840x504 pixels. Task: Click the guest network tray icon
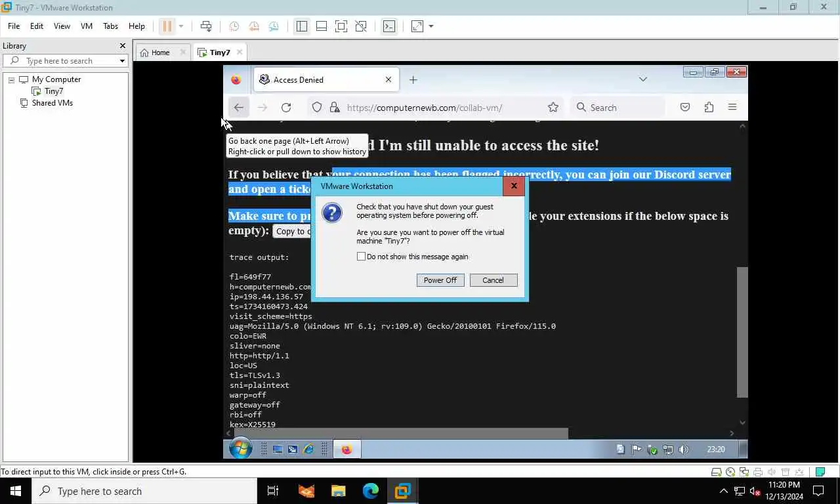click(x=668, y=450)
